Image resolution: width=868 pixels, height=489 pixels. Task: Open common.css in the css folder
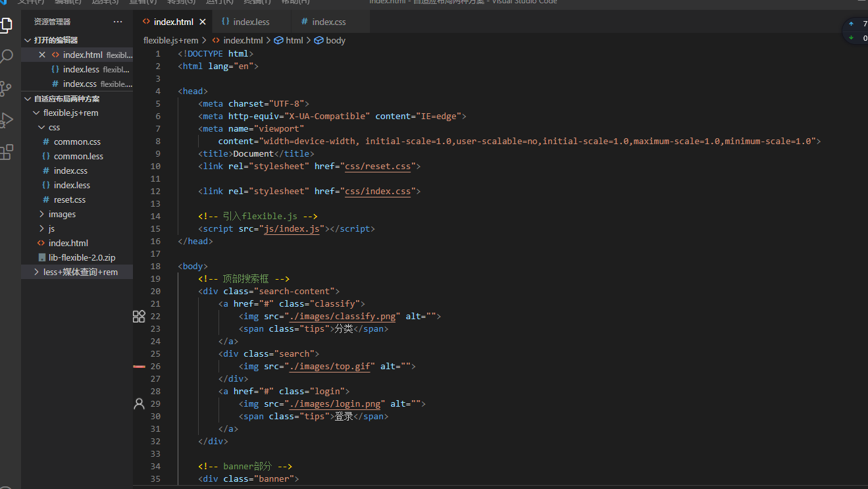pos(77,142)
